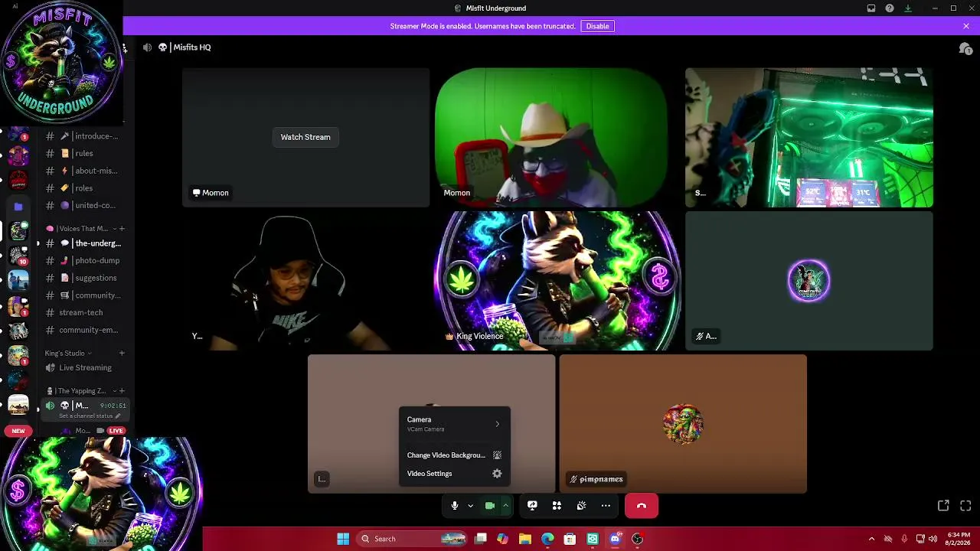Viewport: 980px width, 551px height.
Task: Start screen sharing from the call bar
Action: click(532, 506)
